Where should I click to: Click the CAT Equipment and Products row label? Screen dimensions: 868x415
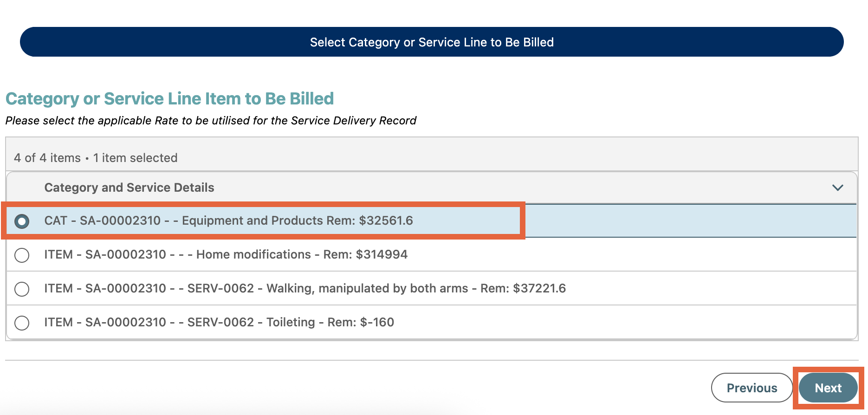[x=228, y=220]
